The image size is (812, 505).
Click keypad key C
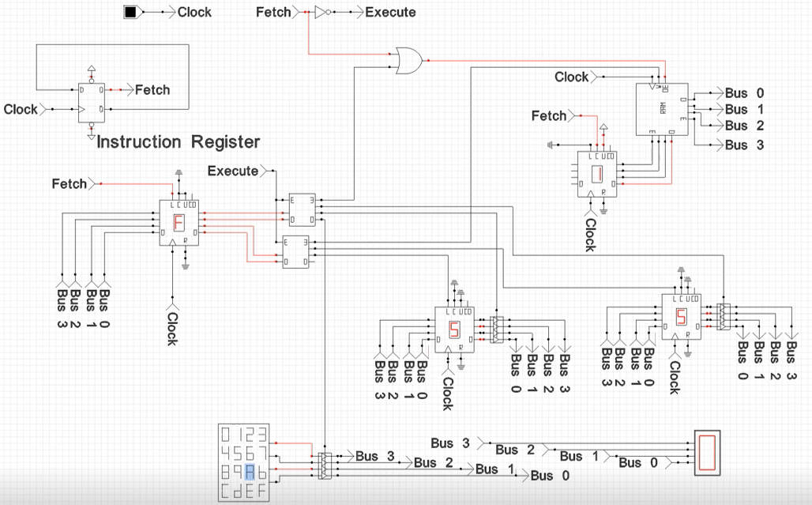click(x=226, y=491)
